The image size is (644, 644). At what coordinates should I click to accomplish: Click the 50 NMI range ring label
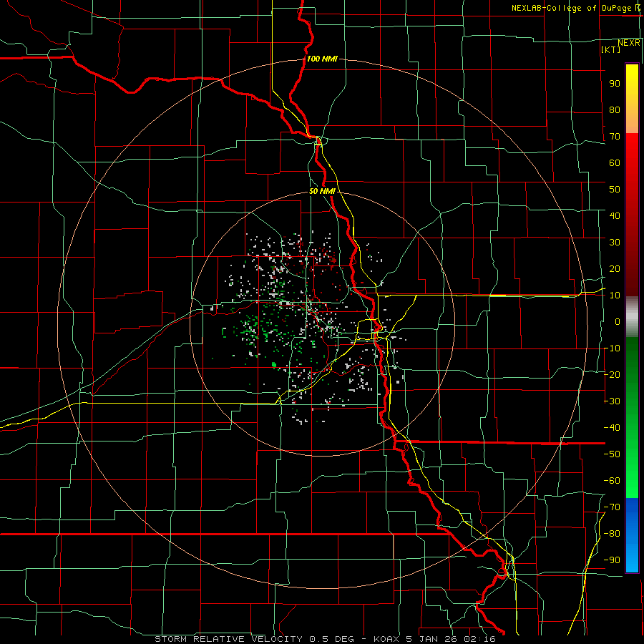pos(322,191)
